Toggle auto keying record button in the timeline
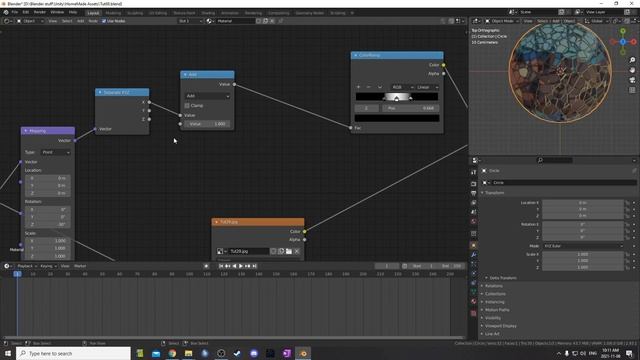This screenshot has width=640, height=360. (206, 266)
